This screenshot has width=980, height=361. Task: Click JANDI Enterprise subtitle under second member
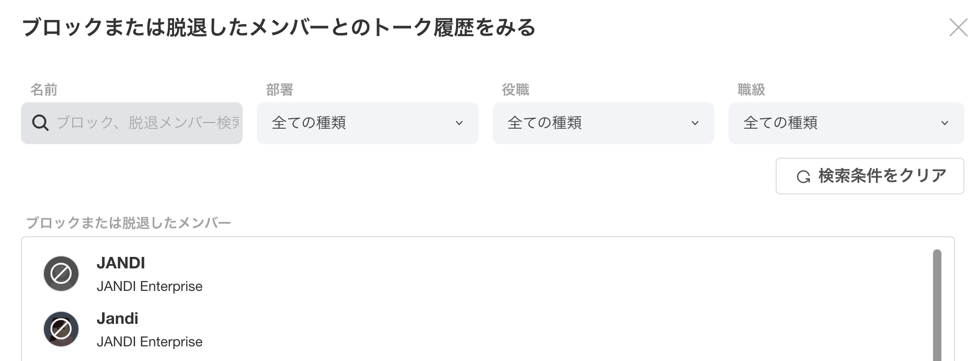click(150, 342)
